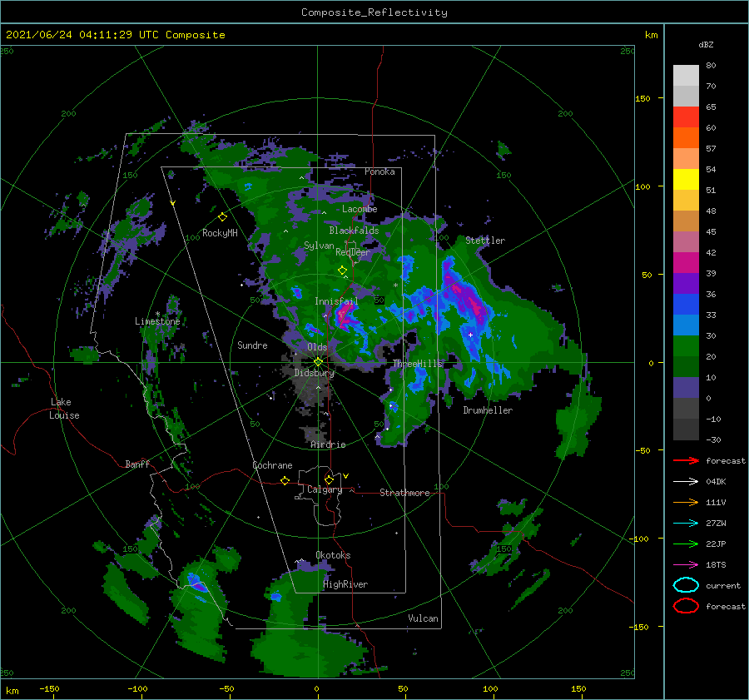Screen dimensions: 749x700
Task: Click the magenta storm cell beside Innisfail
Action: pos(344,315)
